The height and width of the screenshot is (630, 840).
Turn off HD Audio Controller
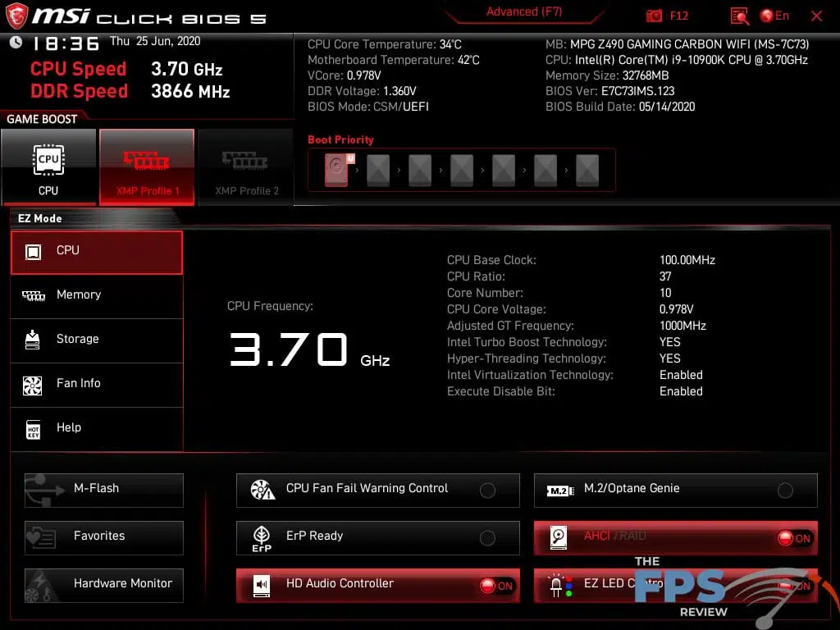(x=496, y=586)
